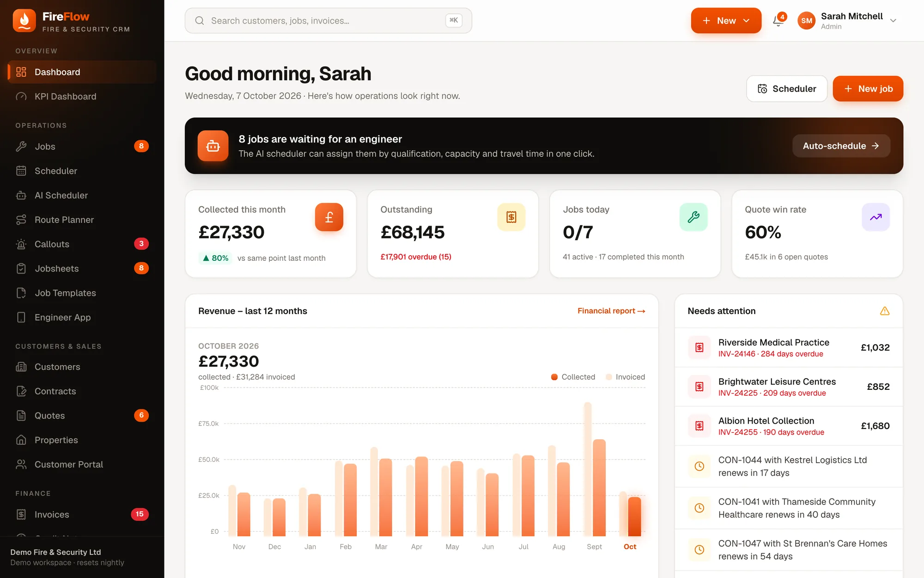Open Invoices in the sidebar
Image resolution: width=924 pixels, height=578 pixels.
coord(82,515)
